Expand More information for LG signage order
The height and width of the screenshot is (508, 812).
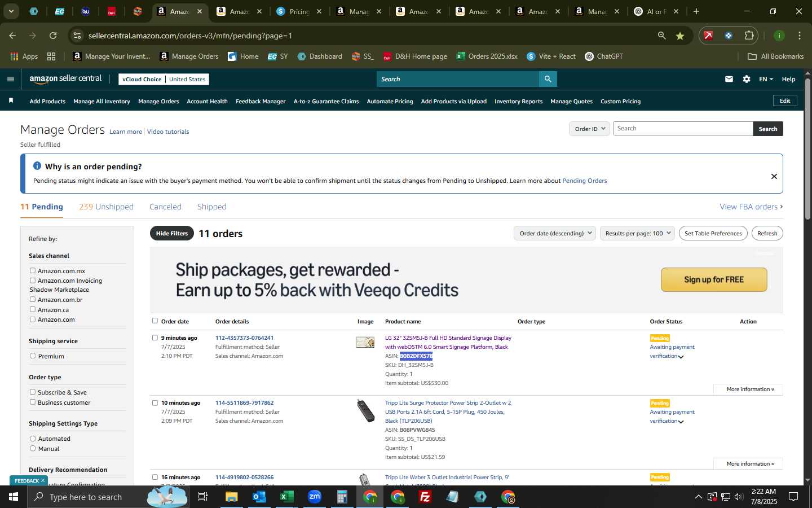748,389
